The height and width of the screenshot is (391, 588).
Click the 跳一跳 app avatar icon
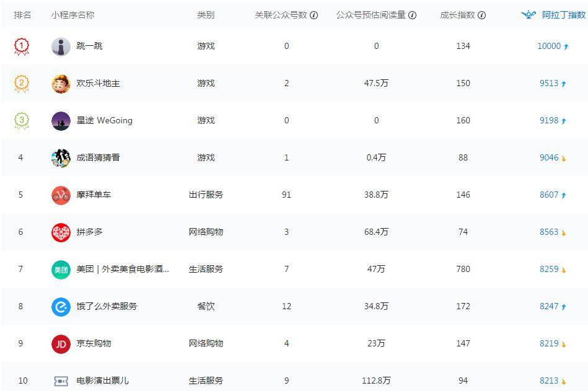pyautogui.click(x=61, y=46)
